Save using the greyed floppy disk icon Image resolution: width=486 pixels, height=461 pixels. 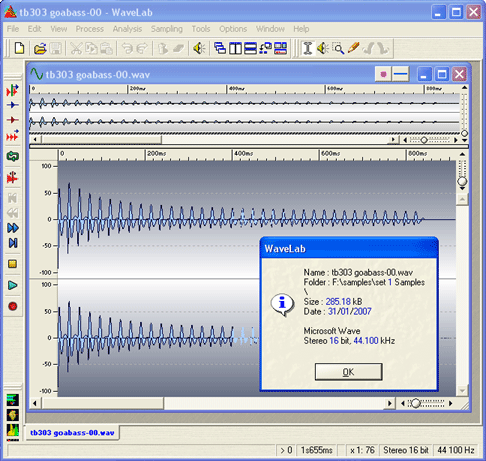pyautogui.click(x=56, y=49)
